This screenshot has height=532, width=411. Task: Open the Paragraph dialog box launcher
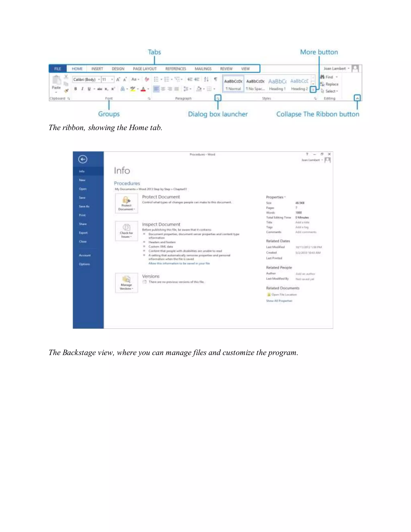218,98
